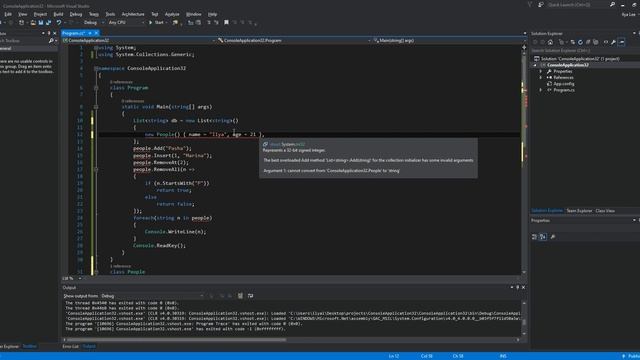
Task: Switch to Class View tab
Action: [x=605, y=211]
